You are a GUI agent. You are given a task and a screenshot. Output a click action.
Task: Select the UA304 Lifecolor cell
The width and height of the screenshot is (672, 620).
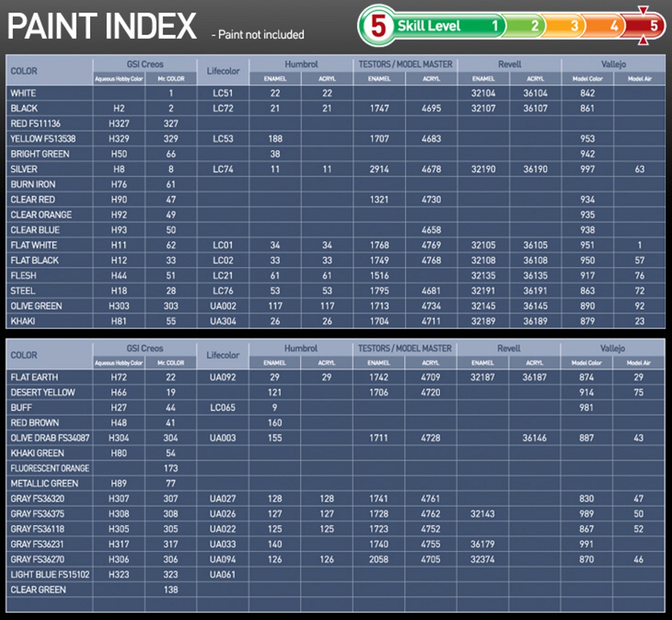[x=223, y=321]
